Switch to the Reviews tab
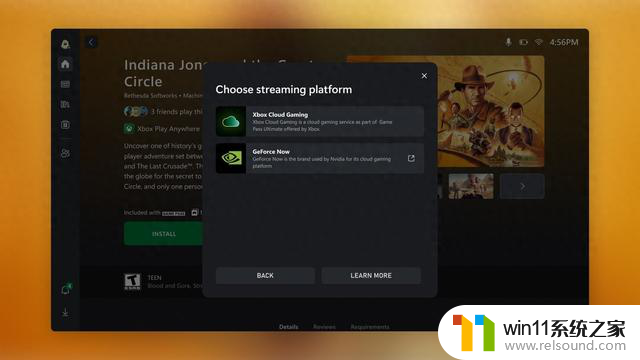The image size is (640, 360). point(324,327)
